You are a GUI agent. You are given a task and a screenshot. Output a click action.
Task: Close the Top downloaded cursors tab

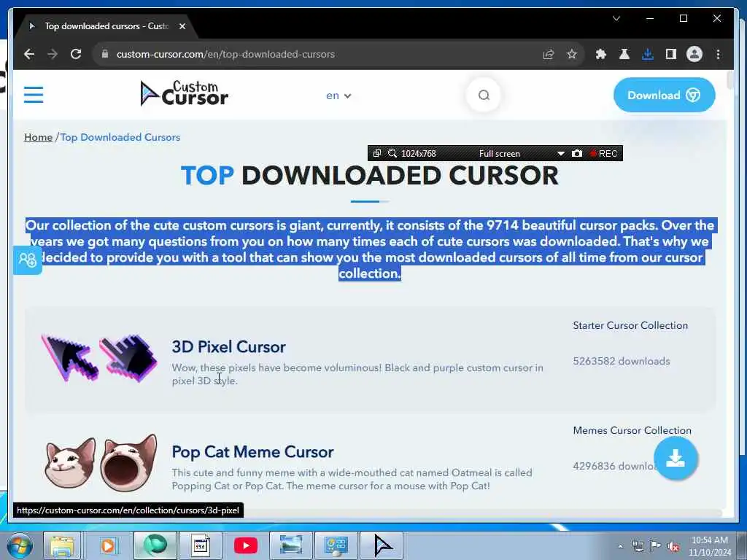click(x=182, y=26)
